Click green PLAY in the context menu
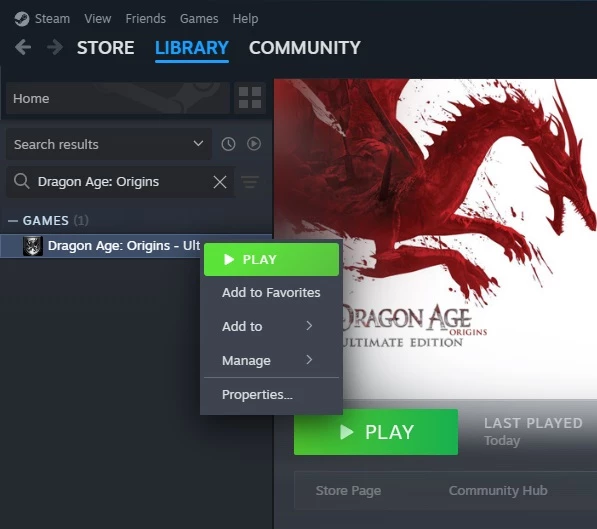This screenshot has height=529, width=597. pos(271,259)
